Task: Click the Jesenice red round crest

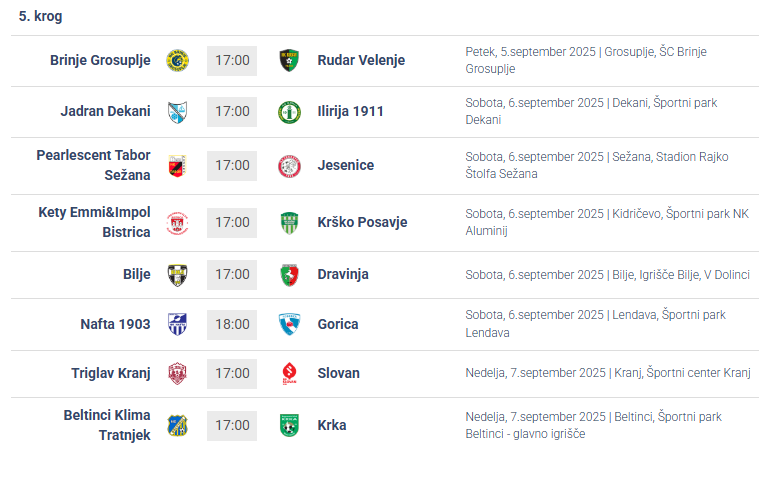Action: 289,166
